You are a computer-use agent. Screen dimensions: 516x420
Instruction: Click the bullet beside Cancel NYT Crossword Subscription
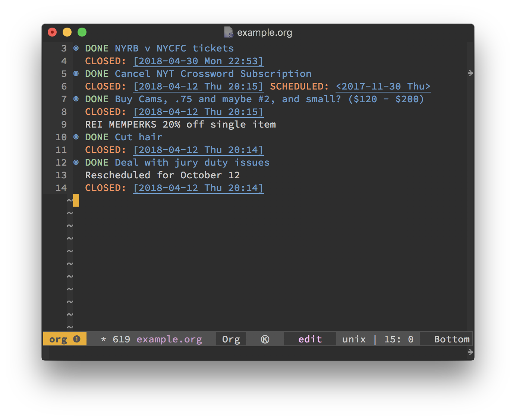point(76,73)
